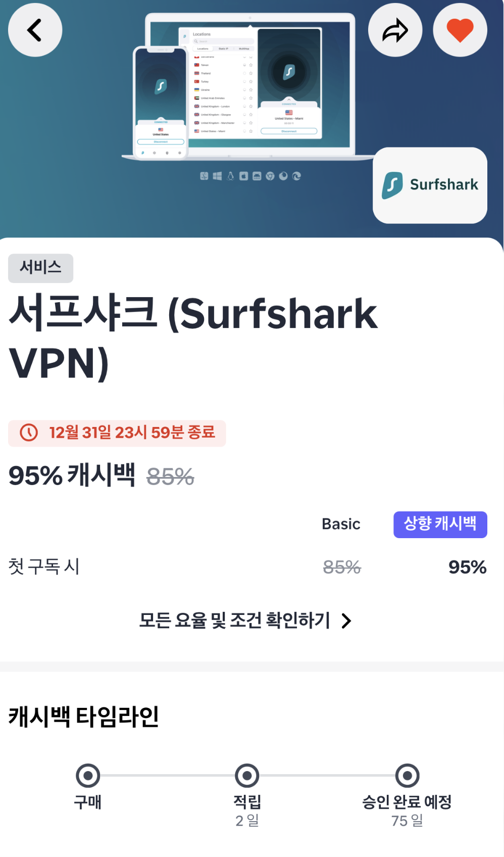Click the Firefox browser icon
504x857 pixels.
[284, 176]
